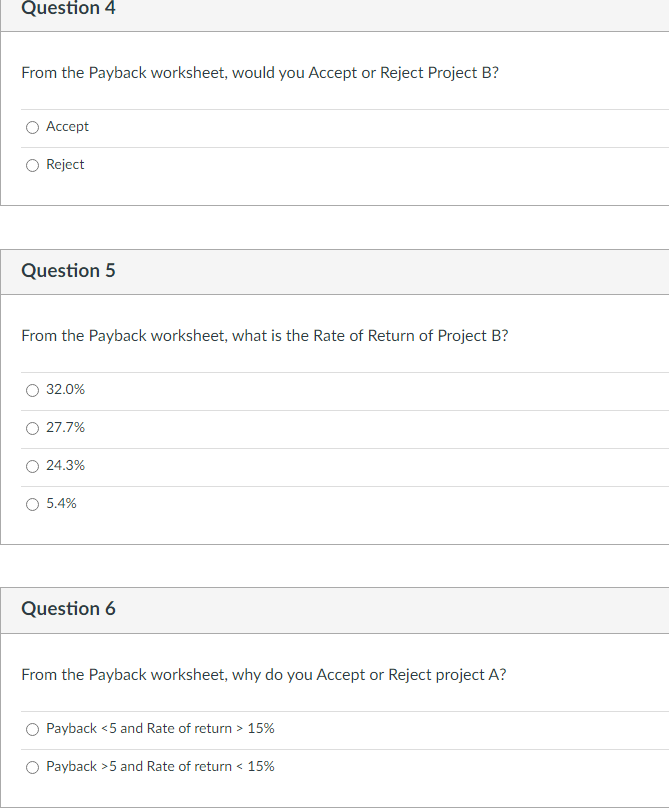Viewport: 669px width, 808px height.
Task: Click the 32.0% answer label text
Action: [65, 390]
